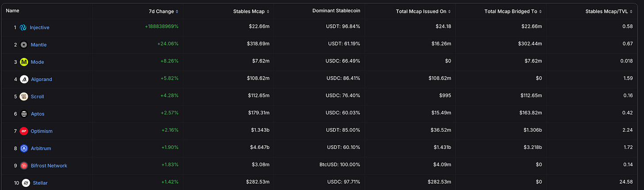Click the Scroll chain logo icon
Image resolution: width=644 pixels, height=190 pixels.
click(24, 96)
